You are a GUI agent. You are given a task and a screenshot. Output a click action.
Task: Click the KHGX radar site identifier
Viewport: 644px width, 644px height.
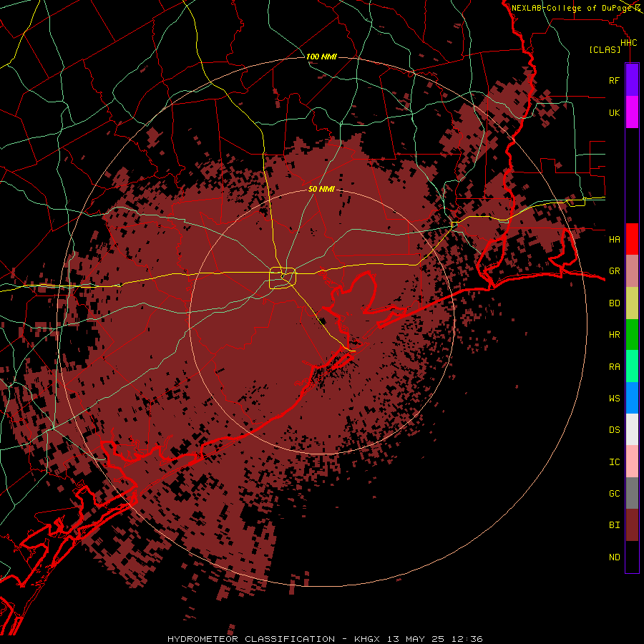tap(367, 639)
